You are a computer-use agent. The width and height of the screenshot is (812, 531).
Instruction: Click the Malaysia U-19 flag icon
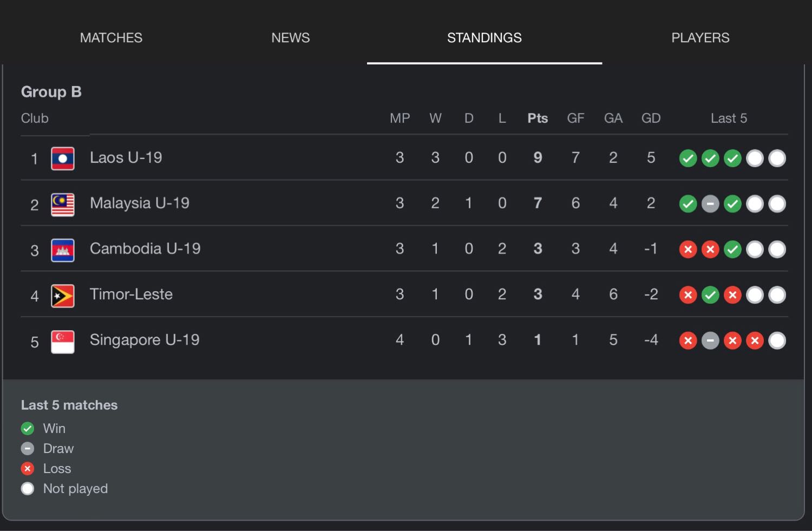point(63,205)
